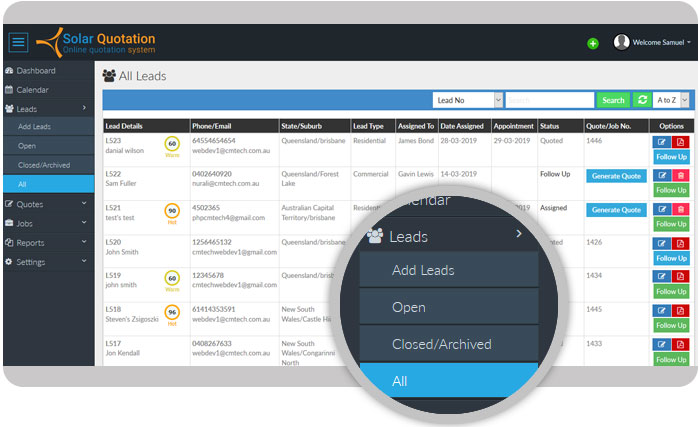Click Generate Quote for lead L521
700x427 pixels.
(x=616, y=210)
